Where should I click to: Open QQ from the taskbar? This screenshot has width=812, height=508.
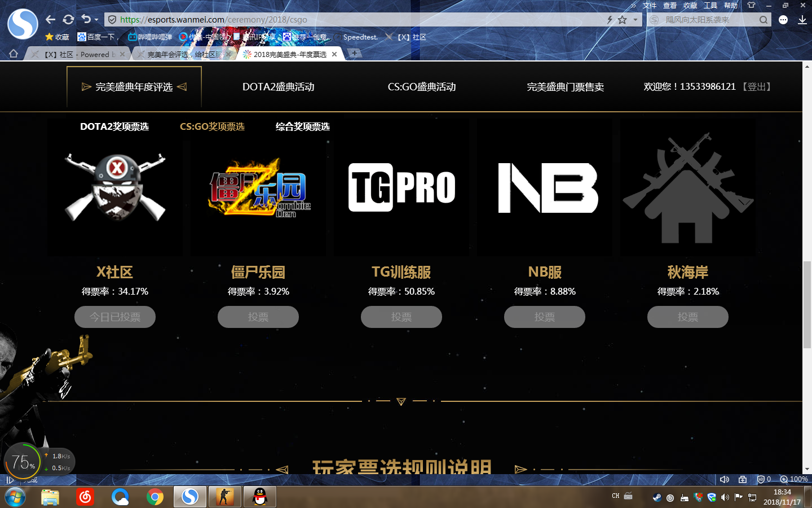[x=259, y=497]
